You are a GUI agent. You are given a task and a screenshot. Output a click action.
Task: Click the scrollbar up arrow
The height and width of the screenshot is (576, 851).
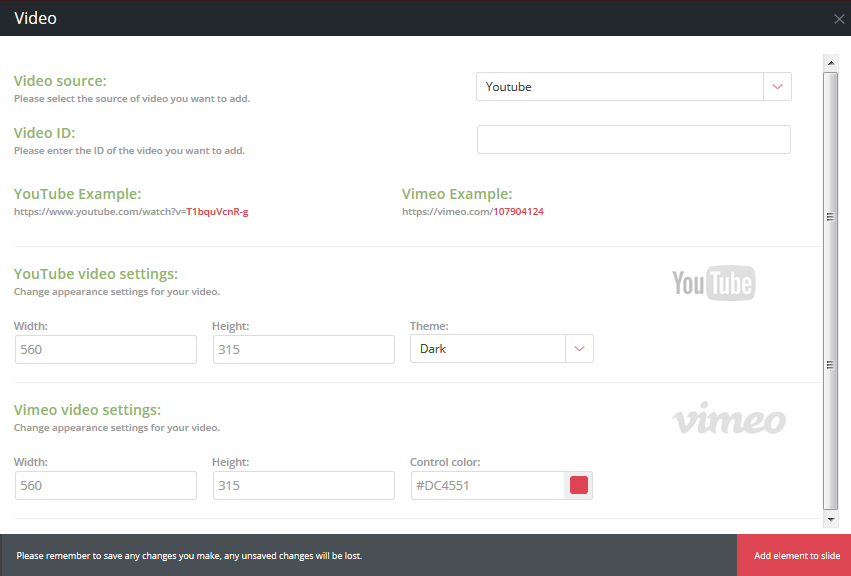830,63
